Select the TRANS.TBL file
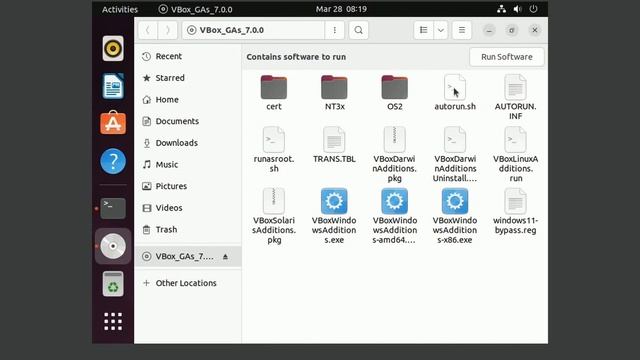The image size is (640, 360). pos(334,145)
